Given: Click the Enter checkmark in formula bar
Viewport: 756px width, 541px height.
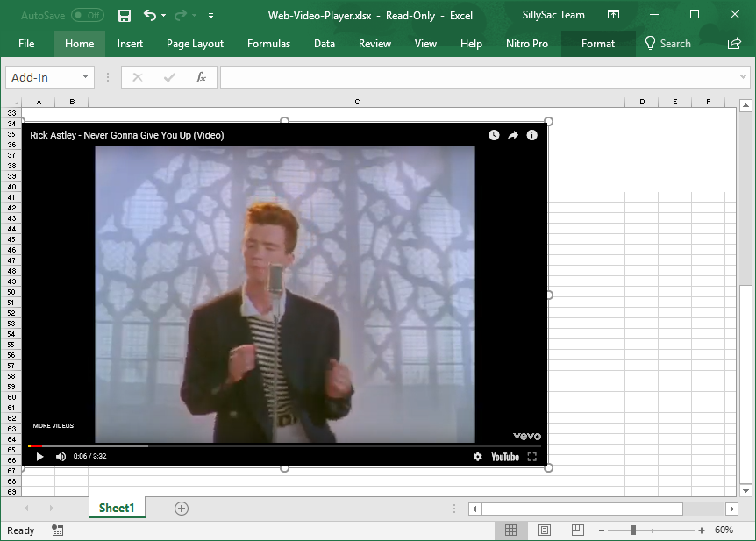Looking at the screenshot, I should click(x=169, y=77).
